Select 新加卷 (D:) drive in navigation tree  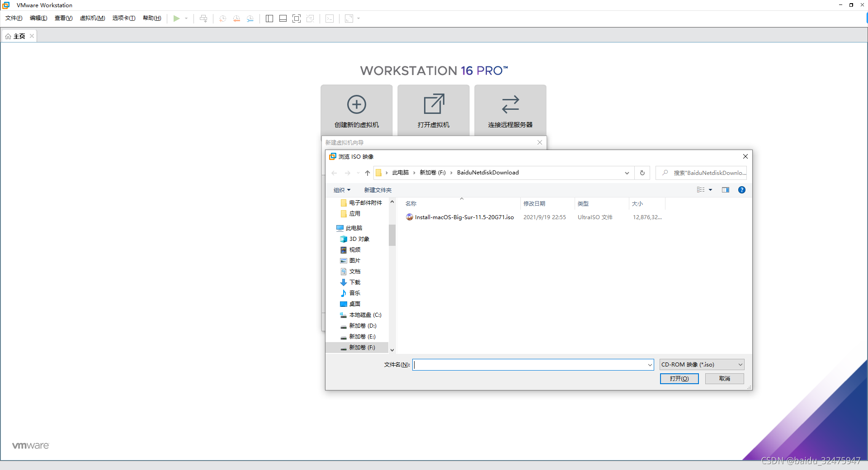coord(363,326)
